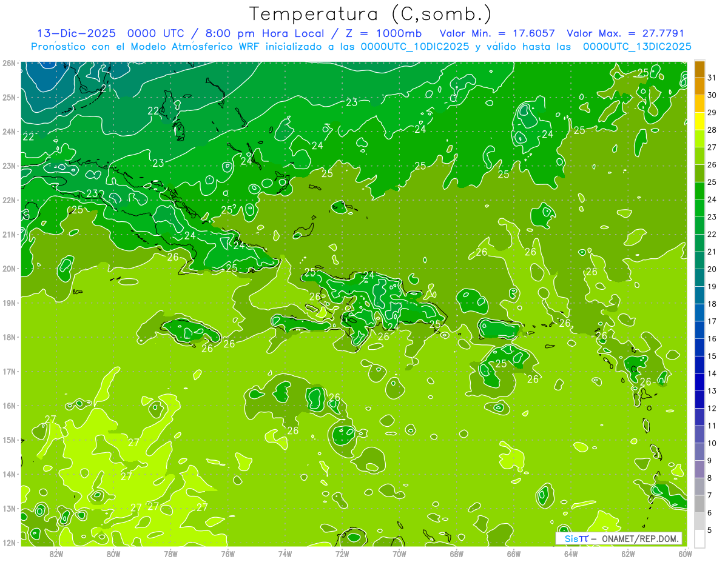The image size is (728, 562).
Task: Click the orange swatch above 31 on color bar
Action: [x=699, y=69]
